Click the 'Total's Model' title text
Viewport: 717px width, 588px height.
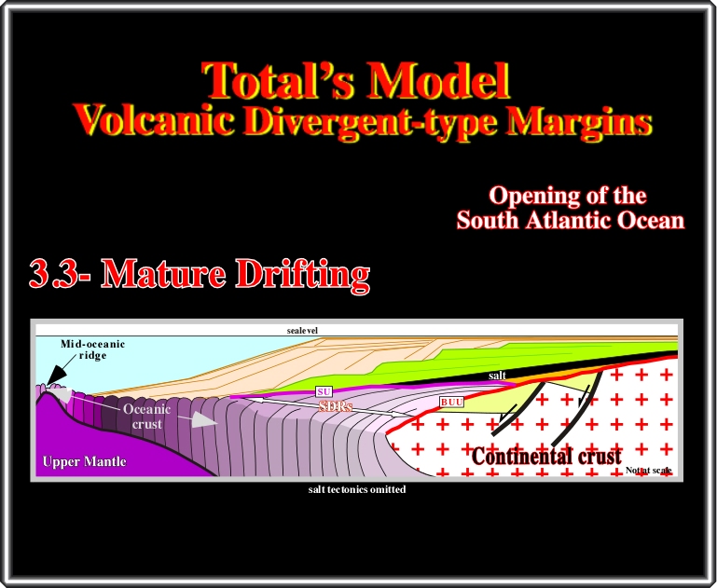click(x=357, y=82)
